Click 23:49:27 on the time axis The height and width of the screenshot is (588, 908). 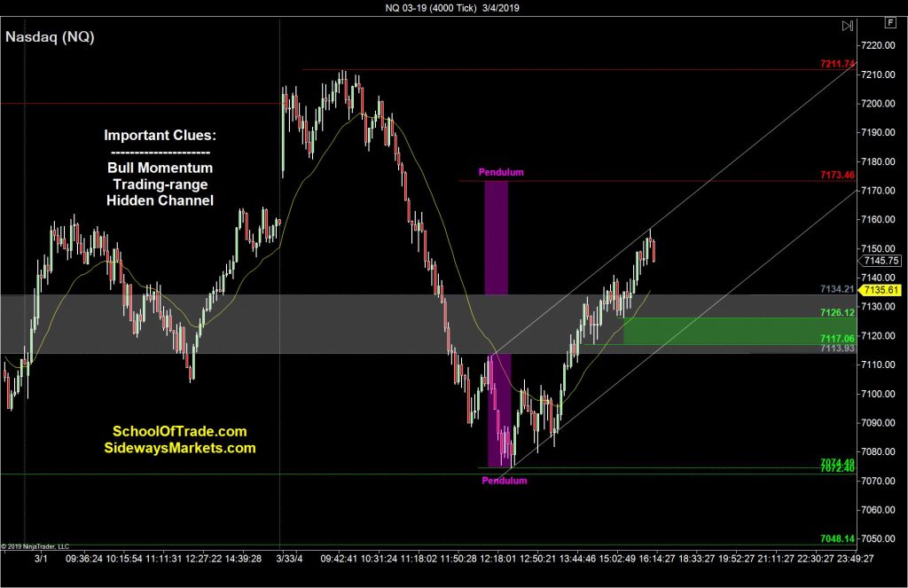click(855, 559)
